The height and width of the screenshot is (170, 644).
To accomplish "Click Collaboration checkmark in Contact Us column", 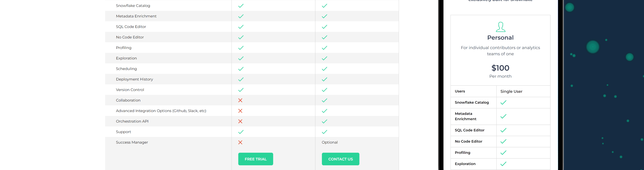I will point(324,100).
